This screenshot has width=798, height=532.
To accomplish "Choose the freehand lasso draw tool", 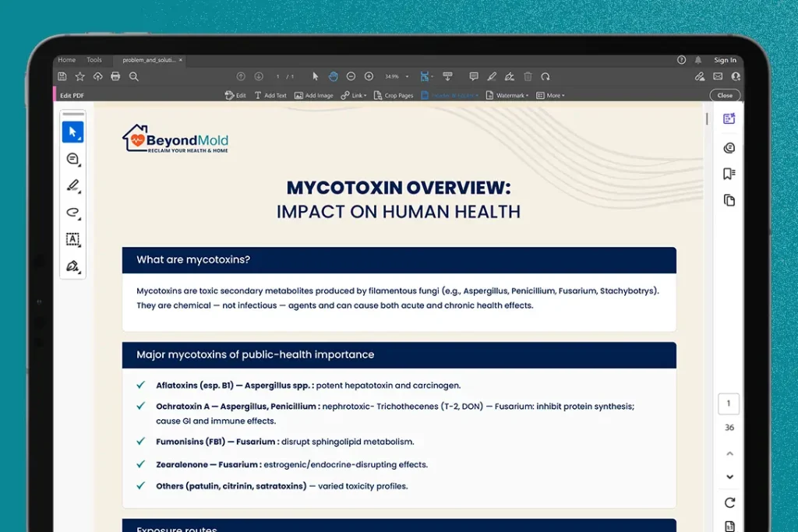I will coord(72,213).
